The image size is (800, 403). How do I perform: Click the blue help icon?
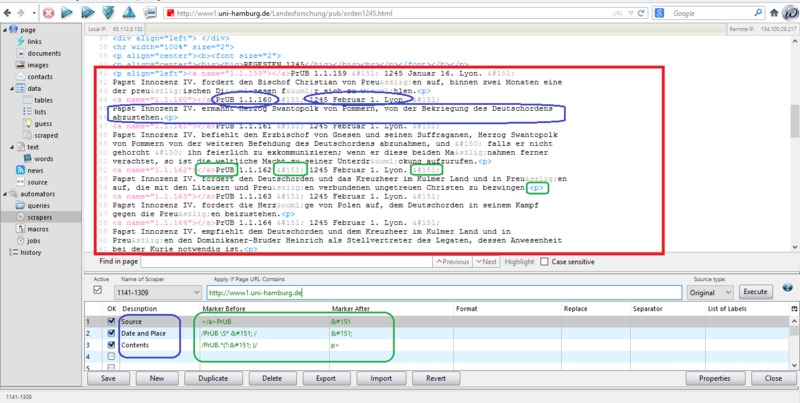click(x=787, y=288)
